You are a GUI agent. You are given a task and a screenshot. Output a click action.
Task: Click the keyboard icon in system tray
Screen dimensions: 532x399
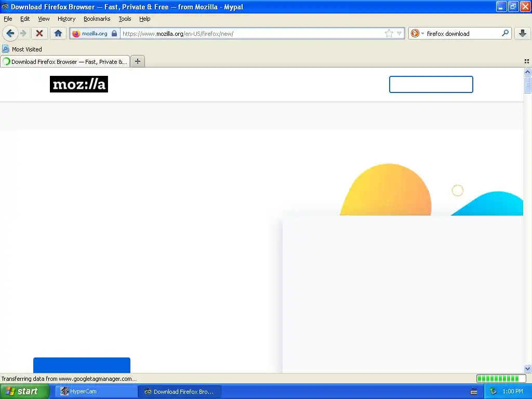click(x=474, y=392)
